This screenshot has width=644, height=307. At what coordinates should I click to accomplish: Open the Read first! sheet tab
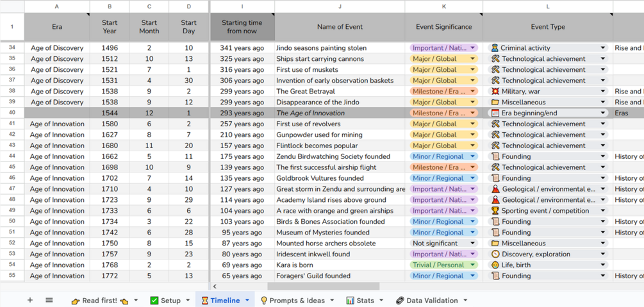100,301
